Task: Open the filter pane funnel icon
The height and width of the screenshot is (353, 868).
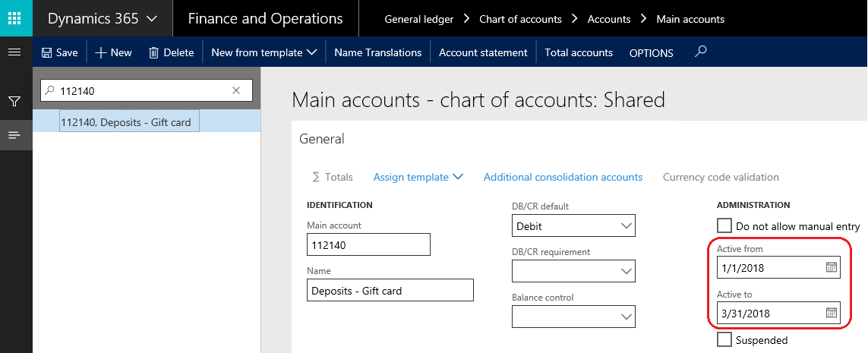Action: pos(15,101)
